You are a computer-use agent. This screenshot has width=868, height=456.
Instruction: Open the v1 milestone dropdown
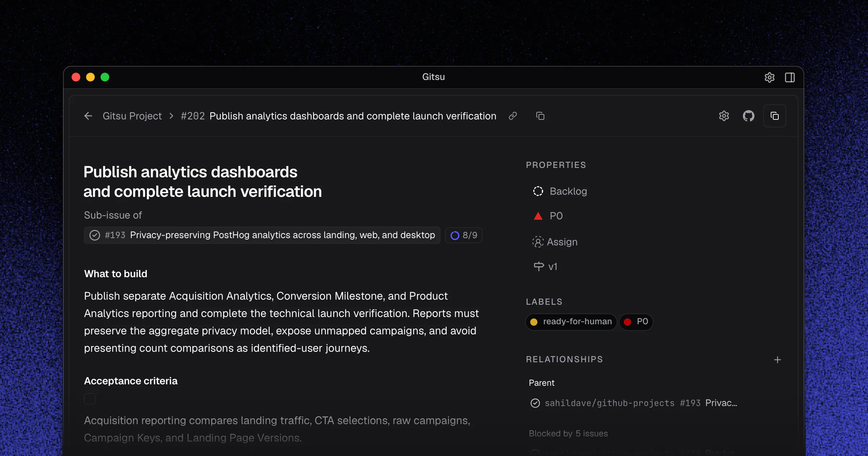[545, 267]
